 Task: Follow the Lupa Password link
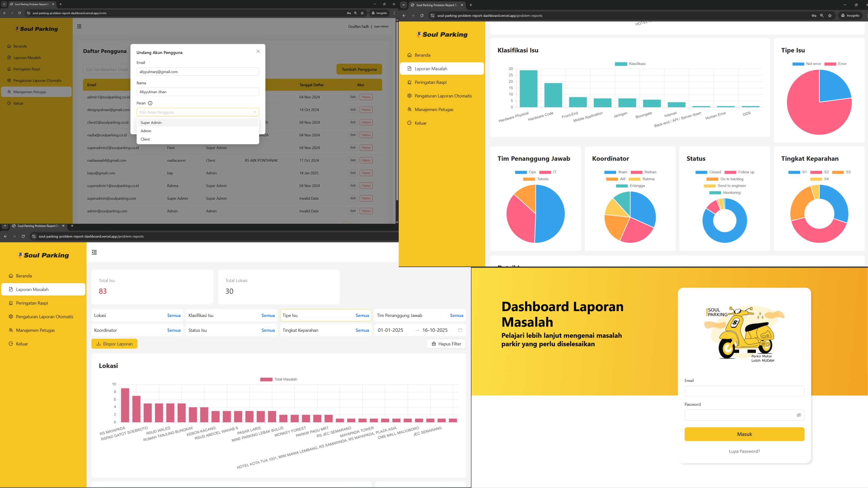(744, 451)
